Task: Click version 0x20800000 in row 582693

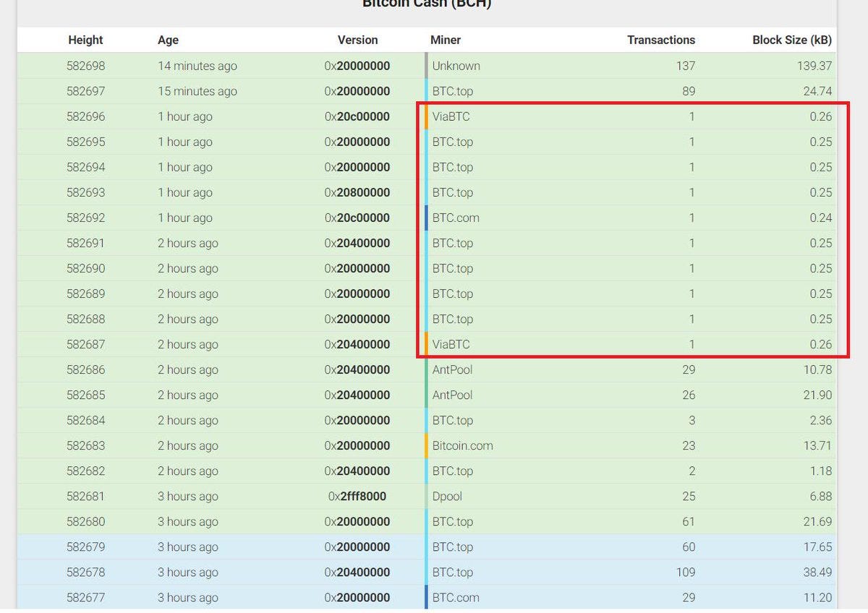Action: (357, 192)
